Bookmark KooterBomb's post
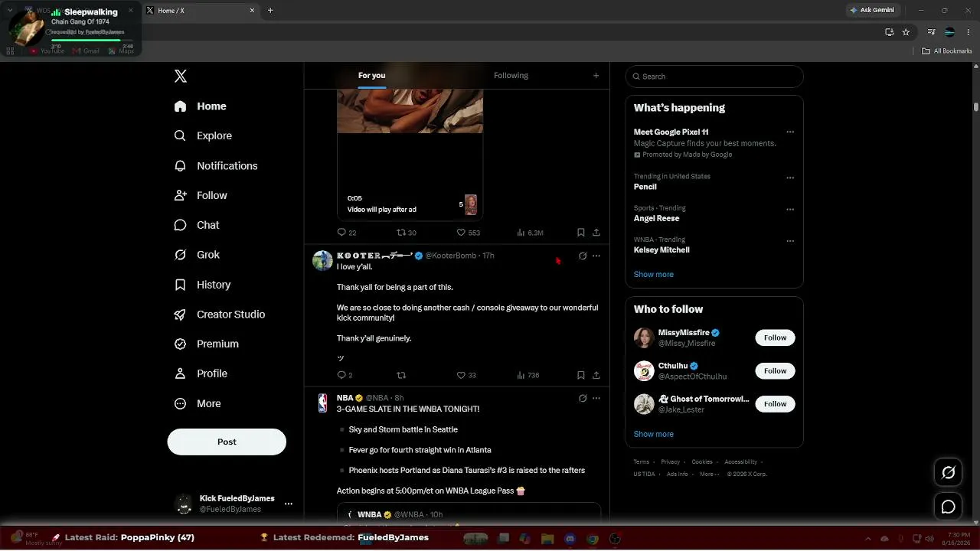The image size is (980, 551). coord(581,375)
